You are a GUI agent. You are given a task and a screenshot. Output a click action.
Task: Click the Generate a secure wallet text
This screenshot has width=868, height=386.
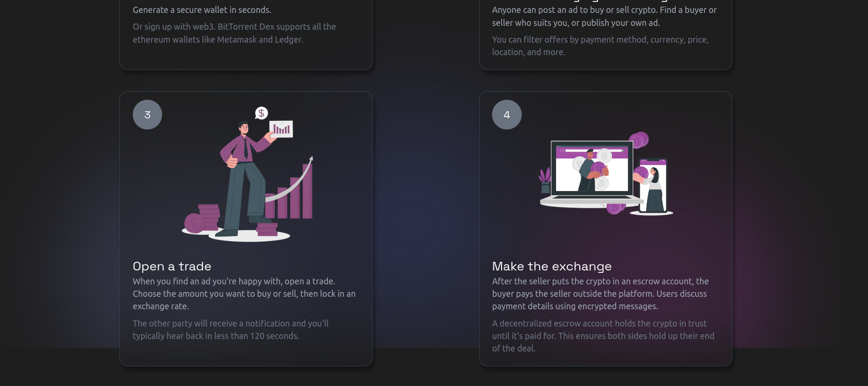click(x=202, y=10)
